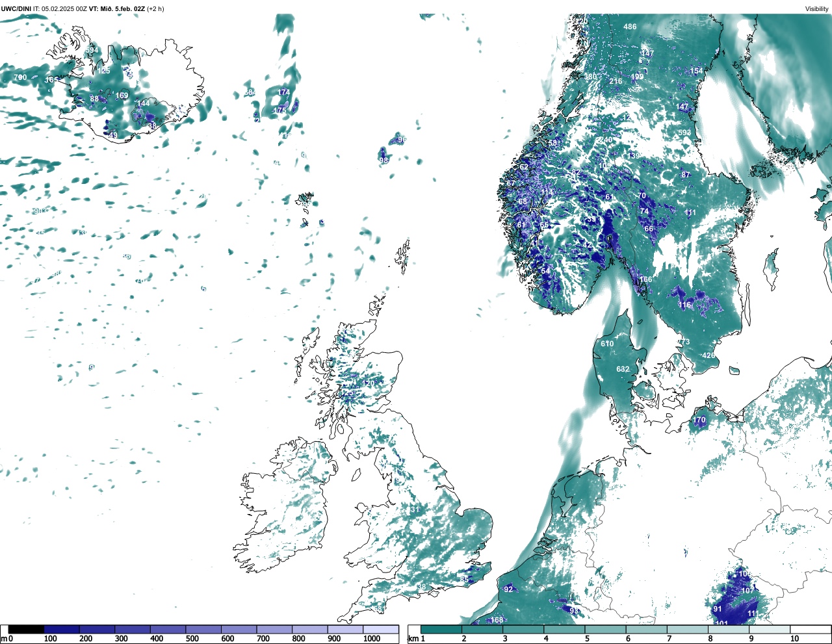
Task: Click the '594' value over Iceland
Action: tap(92, 50)
